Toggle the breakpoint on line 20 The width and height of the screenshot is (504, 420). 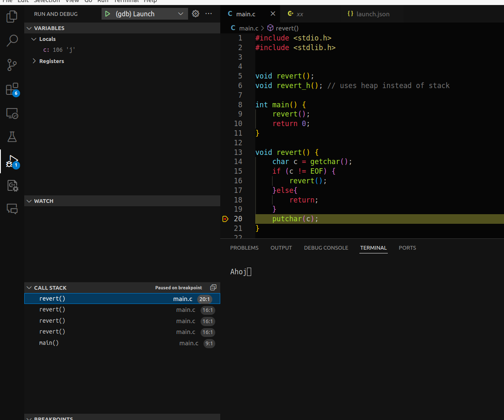[226, 219]
